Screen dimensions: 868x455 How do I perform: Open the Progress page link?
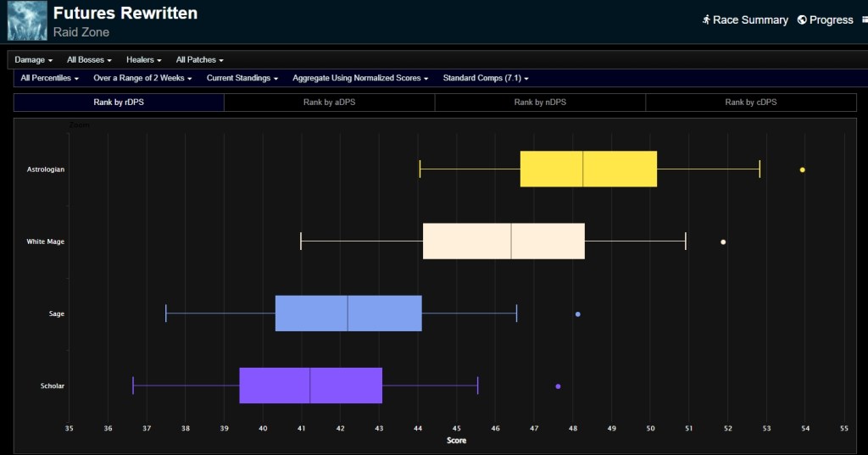click(831, 19)
